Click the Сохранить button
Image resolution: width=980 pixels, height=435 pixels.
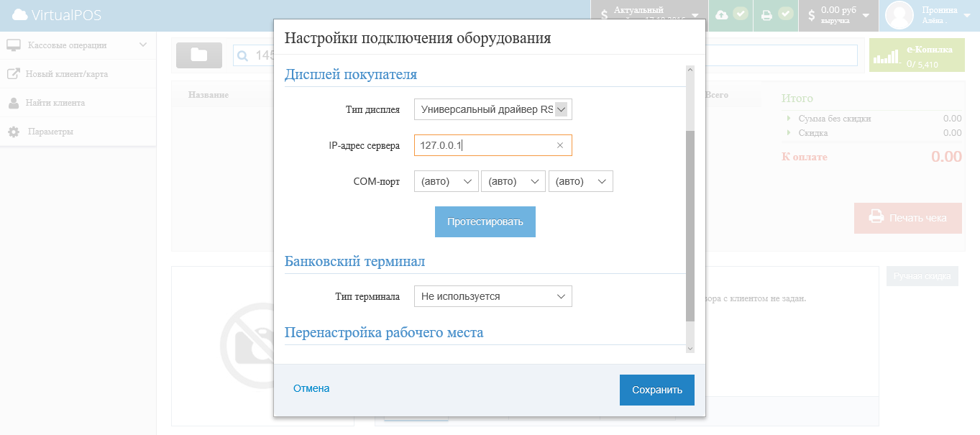point(656,389)
